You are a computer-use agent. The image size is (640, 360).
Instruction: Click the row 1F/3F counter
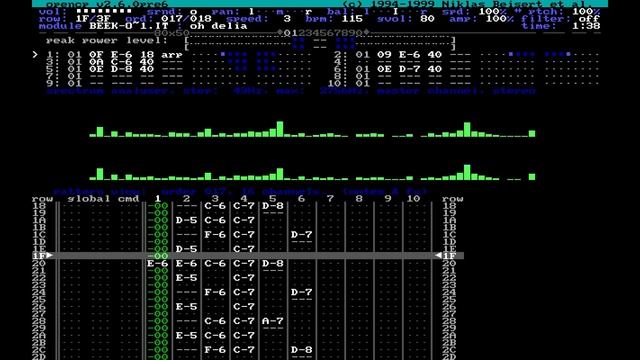[93, 19]
